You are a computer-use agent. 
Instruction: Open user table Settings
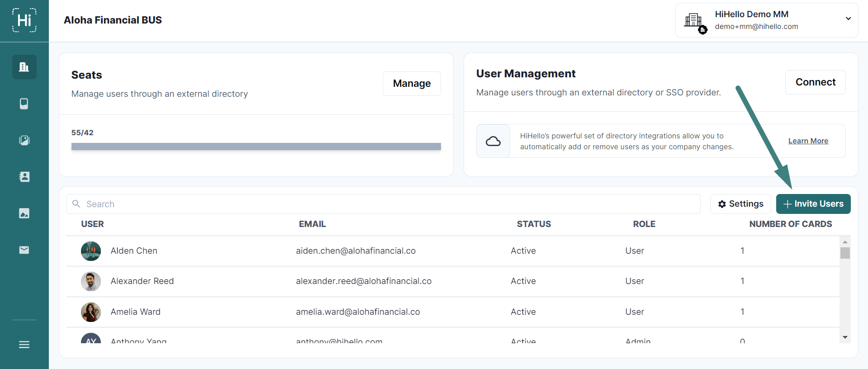[740, 204]
